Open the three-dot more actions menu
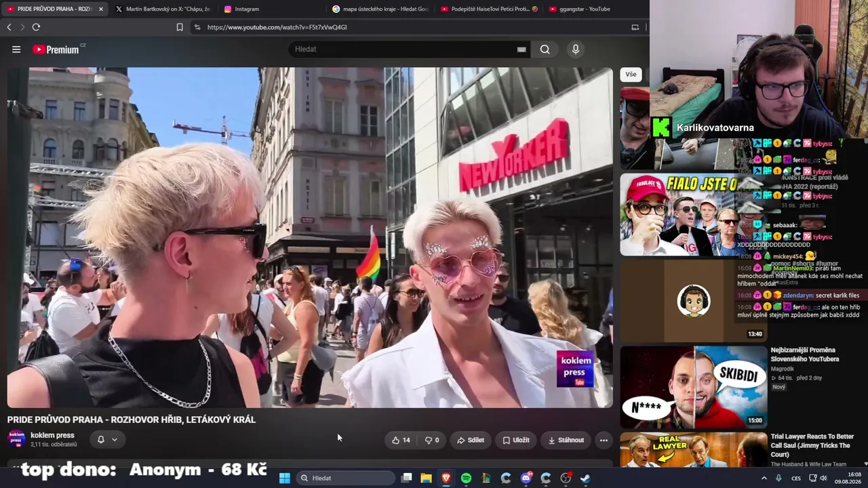 pos(604,440)
